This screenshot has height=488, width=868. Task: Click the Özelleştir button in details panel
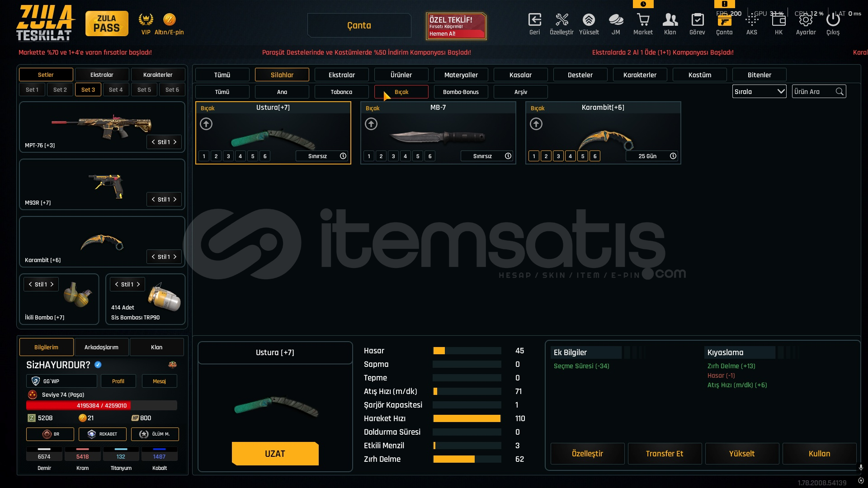pyautogui.click(x=587, y=454)
